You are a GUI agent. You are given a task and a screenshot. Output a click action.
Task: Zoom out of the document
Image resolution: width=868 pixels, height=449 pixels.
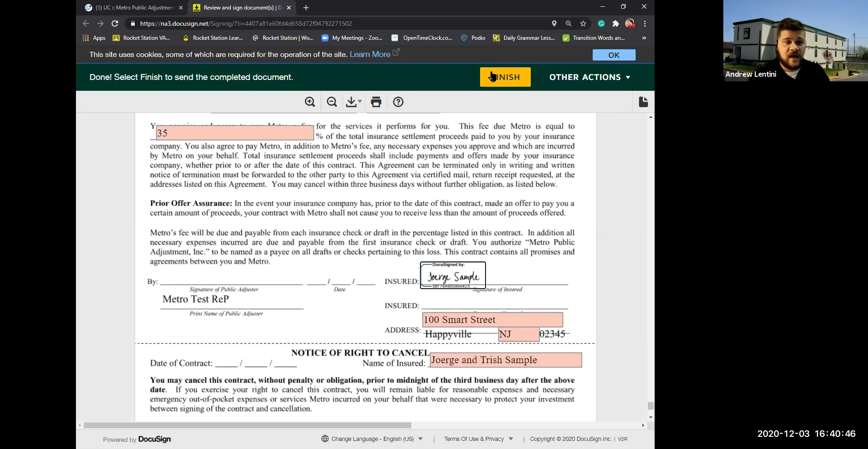[332, 102]
